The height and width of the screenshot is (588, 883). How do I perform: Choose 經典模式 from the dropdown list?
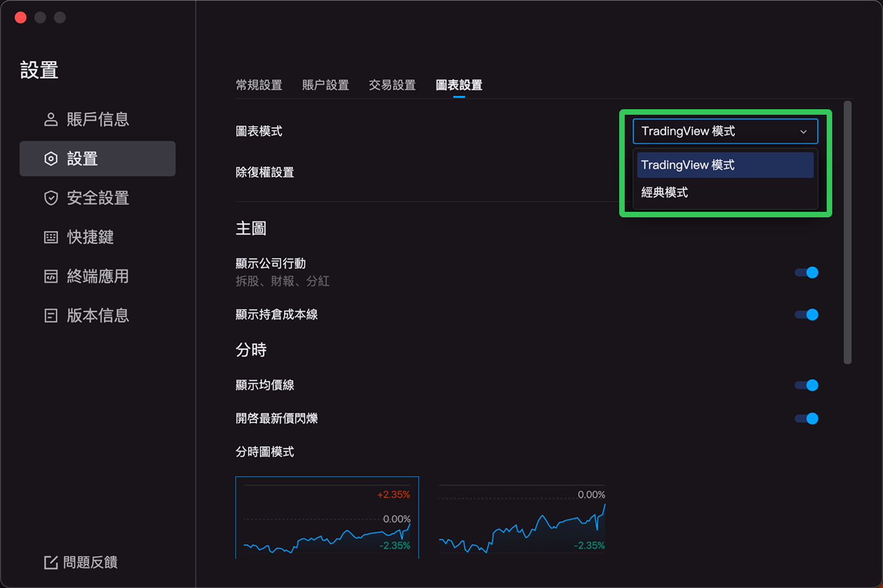(664, 193)
